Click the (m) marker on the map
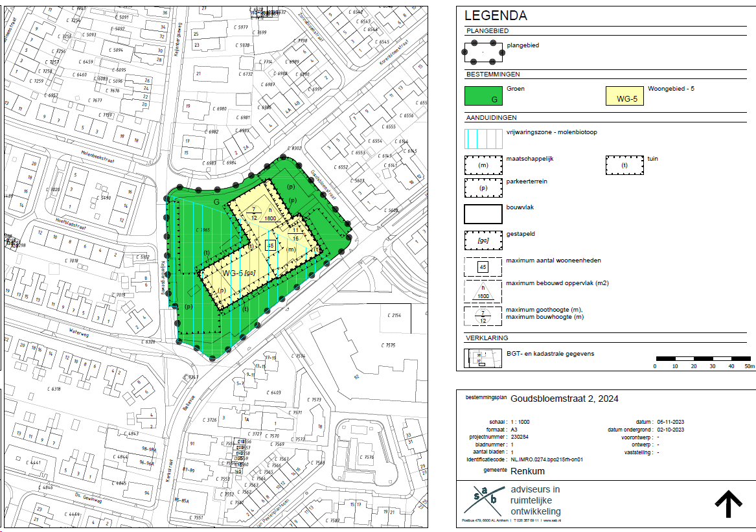This screenshot has height=532, width=756. pos(292,249)
